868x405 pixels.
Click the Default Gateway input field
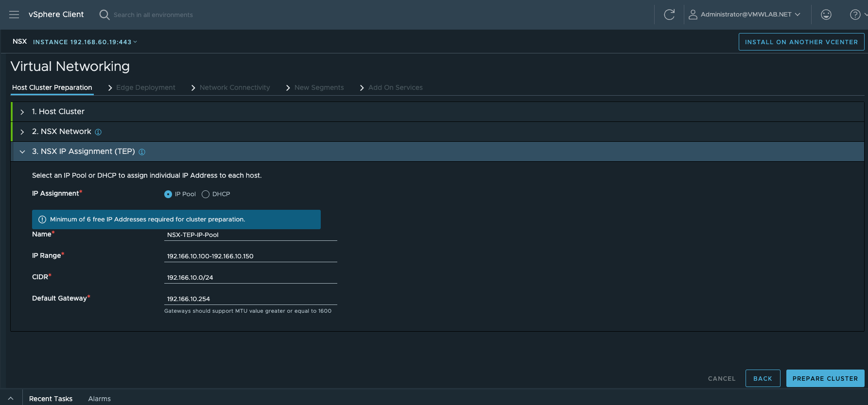pos(251,299)
